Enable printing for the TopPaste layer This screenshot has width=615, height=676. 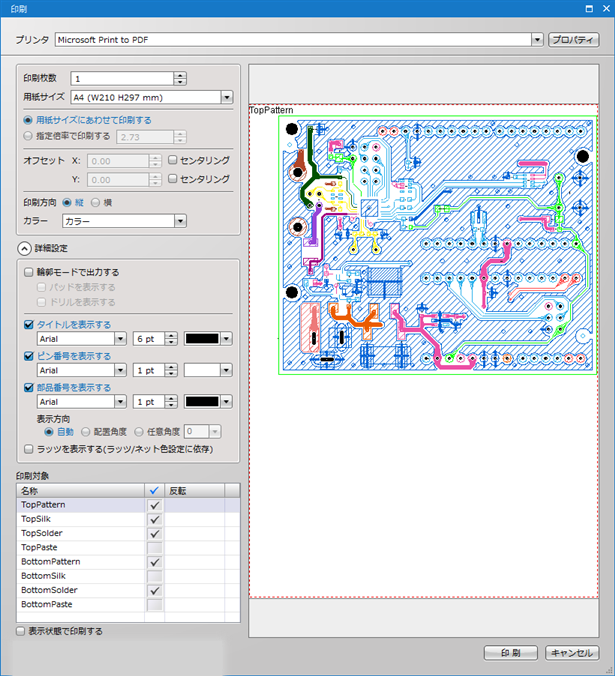pyautogui.click(x=154, y=548)
